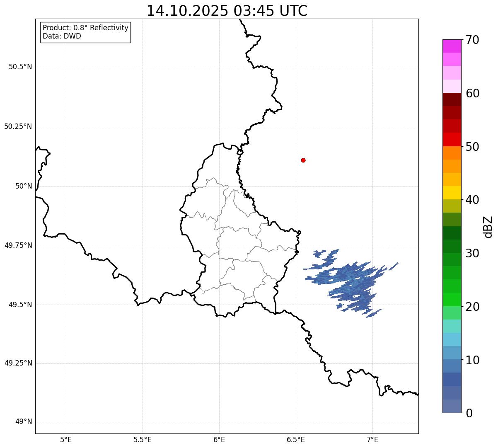Image resolution: width=498 pixels, height=448 pixels.
Task: Click the 60 label on colorbar
Action: (x=472, y=93)
